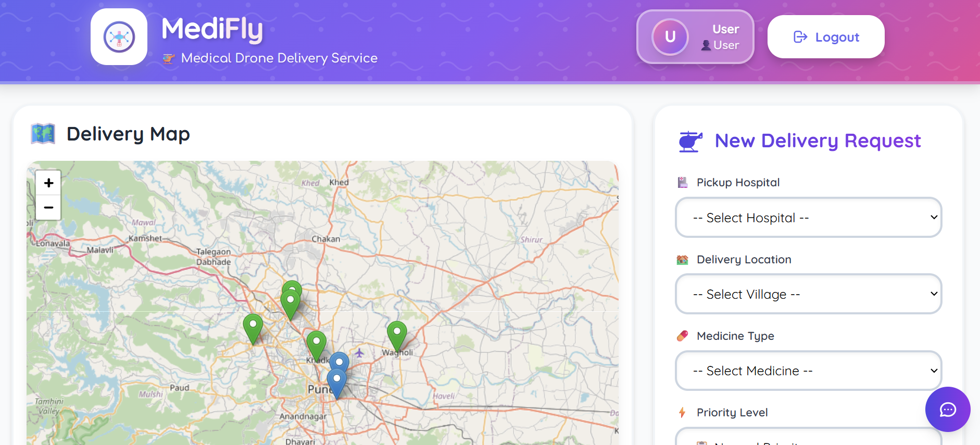This screenshot has height=445, width=980.
Task: Click the MediFly drone logo icon
Action: pos(119,37)
